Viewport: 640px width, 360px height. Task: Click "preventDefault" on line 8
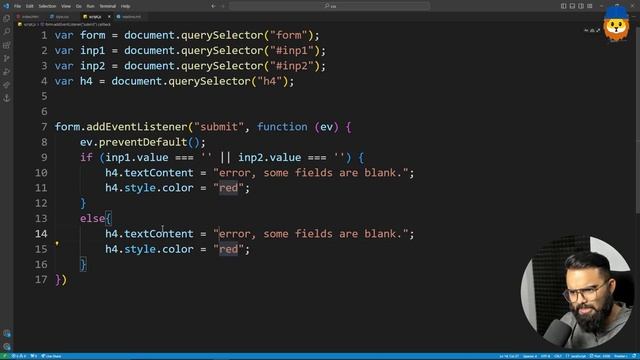(x=143, y=142)
